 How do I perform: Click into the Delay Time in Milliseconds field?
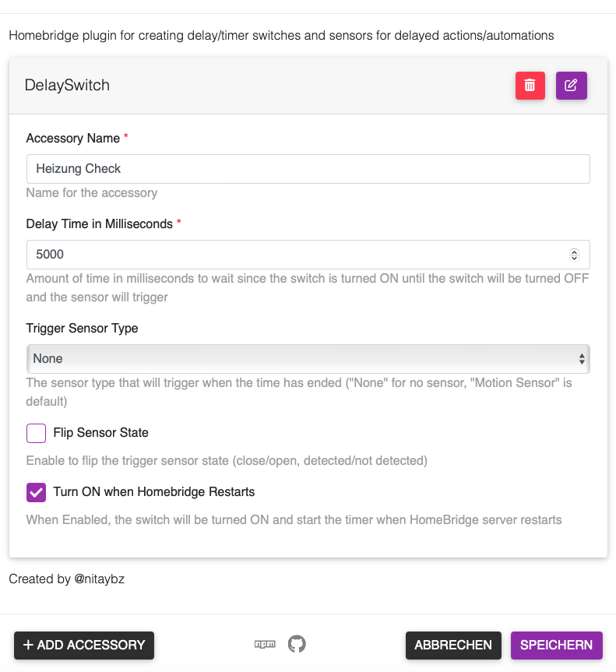click(296, 255)
